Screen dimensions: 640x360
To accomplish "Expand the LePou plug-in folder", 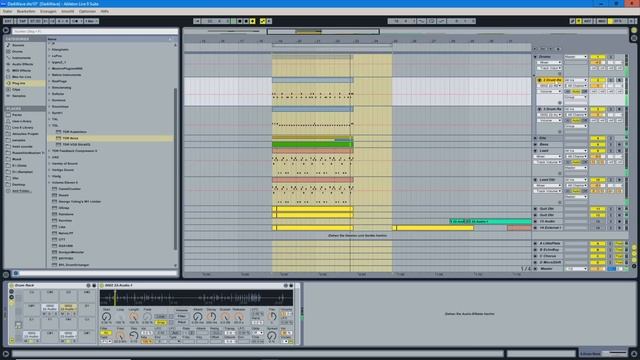I will (50, 56).
